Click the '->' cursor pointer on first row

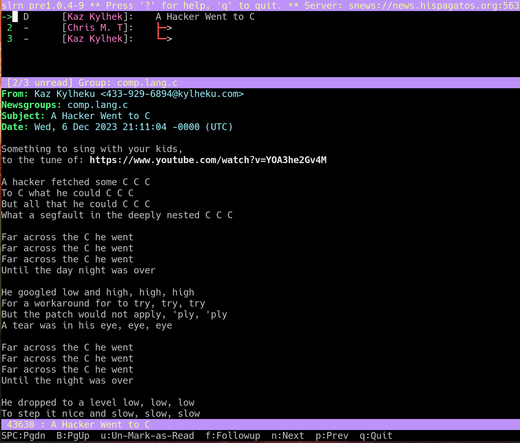coord(7,17)
